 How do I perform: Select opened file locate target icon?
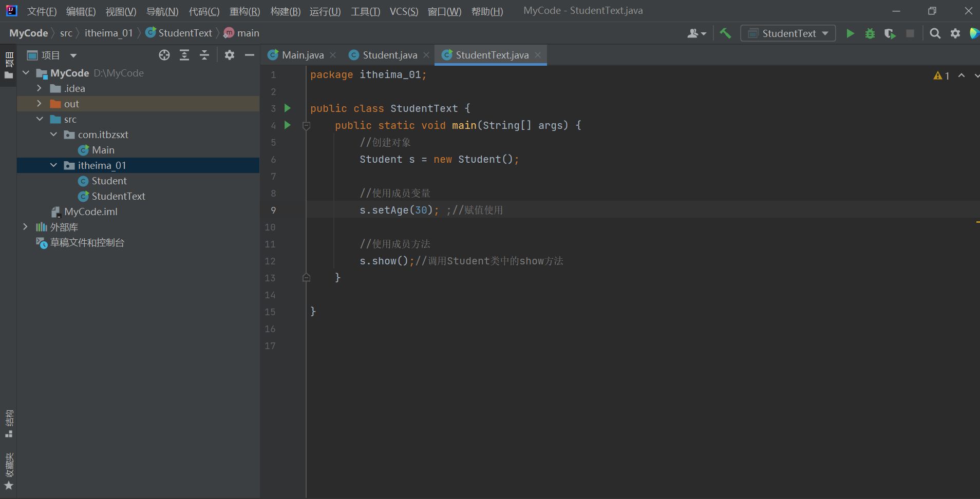point(164,55)
